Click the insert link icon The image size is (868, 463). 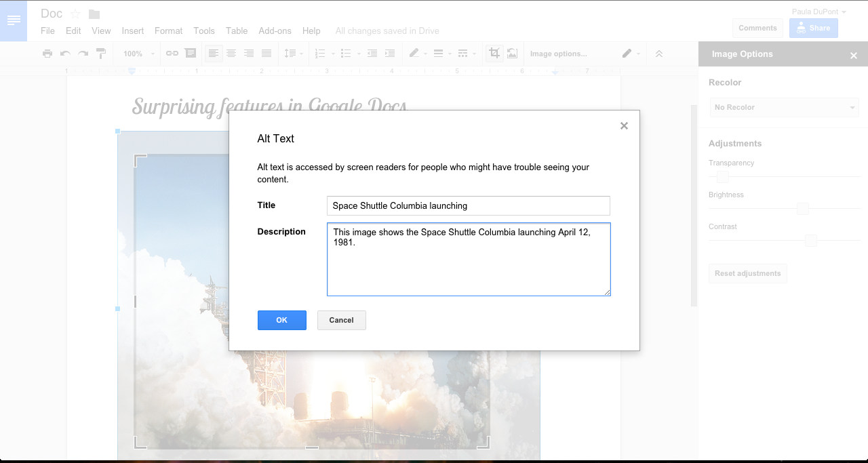click(172, 54)
